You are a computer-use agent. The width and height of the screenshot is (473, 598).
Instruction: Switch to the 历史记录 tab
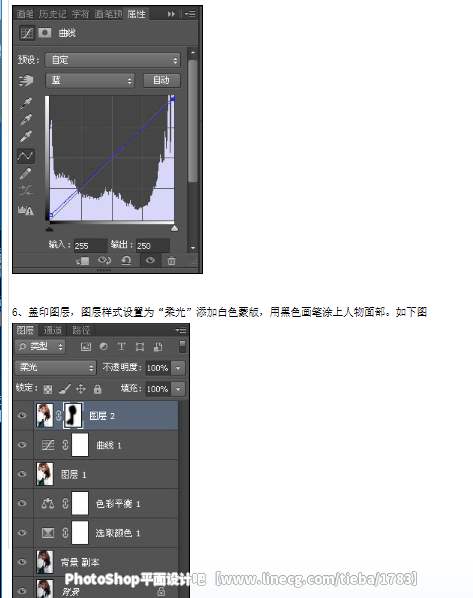tap(53, 14)
